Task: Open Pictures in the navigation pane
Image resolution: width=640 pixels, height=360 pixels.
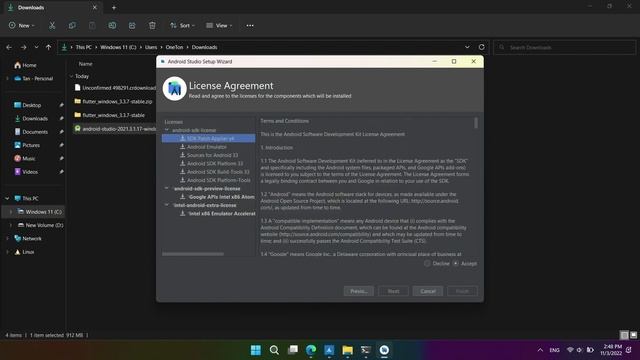Action: tap(32, 145)
